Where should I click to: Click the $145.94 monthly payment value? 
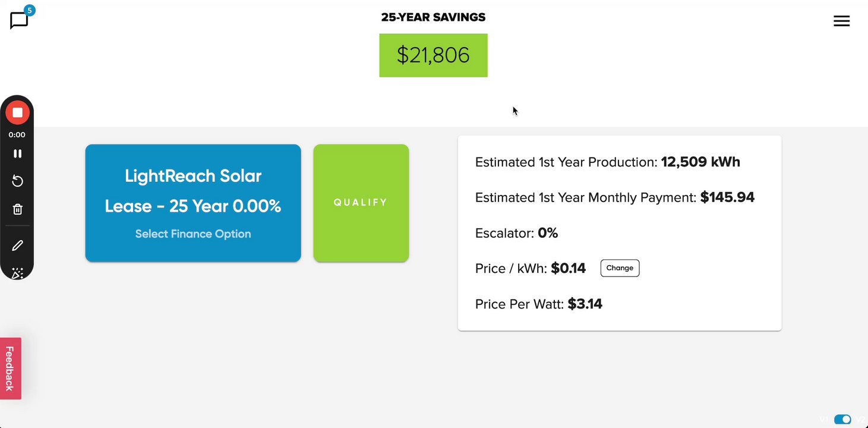(727, 197)
